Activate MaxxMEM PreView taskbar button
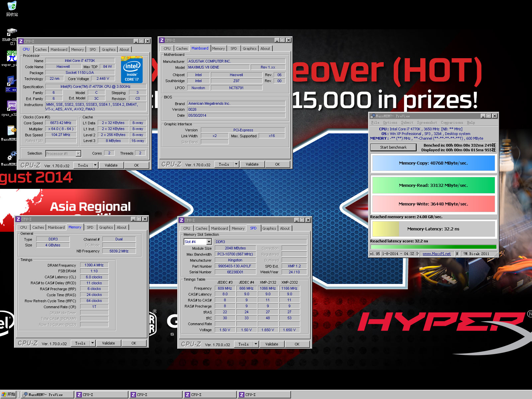Viewport: 532px width, 399px height. pyautogui.click(x=47, y=395)
